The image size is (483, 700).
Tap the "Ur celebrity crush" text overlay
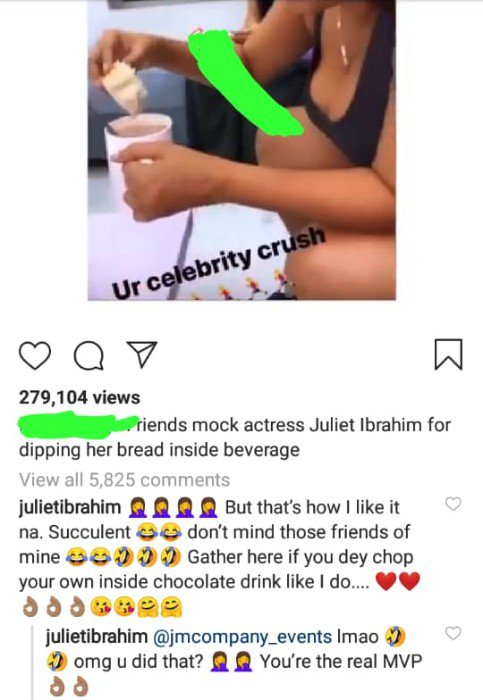tap(219, 262)
